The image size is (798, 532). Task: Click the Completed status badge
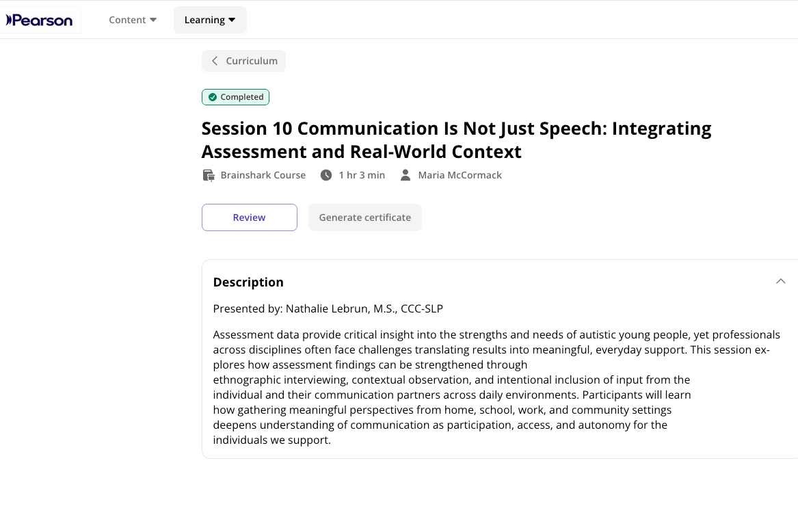[236, 97]
